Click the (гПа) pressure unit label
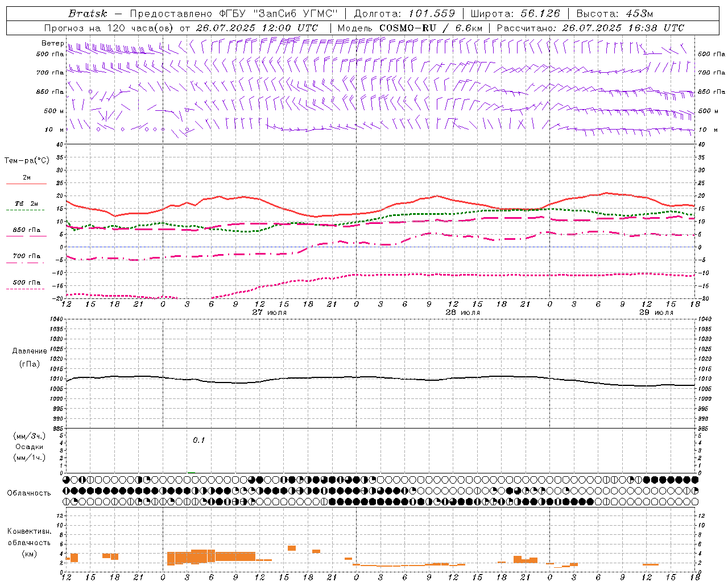The height and width of the screenshot is (582, 728). [30, 364]
